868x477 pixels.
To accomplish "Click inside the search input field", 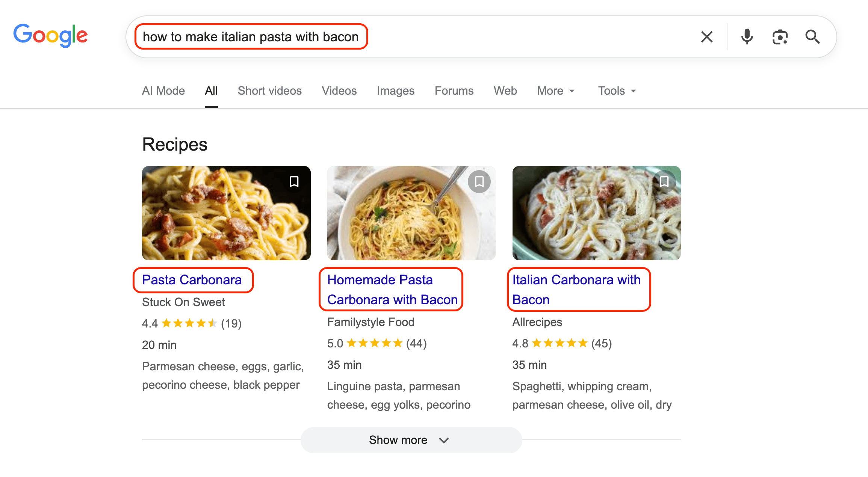I will tap(251, 36).
